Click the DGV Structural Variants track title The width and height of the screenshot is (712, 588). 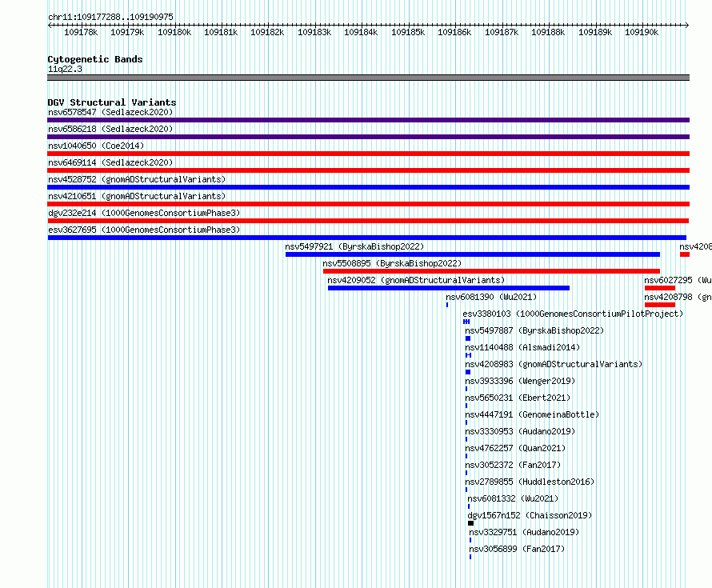click(112, 102)
